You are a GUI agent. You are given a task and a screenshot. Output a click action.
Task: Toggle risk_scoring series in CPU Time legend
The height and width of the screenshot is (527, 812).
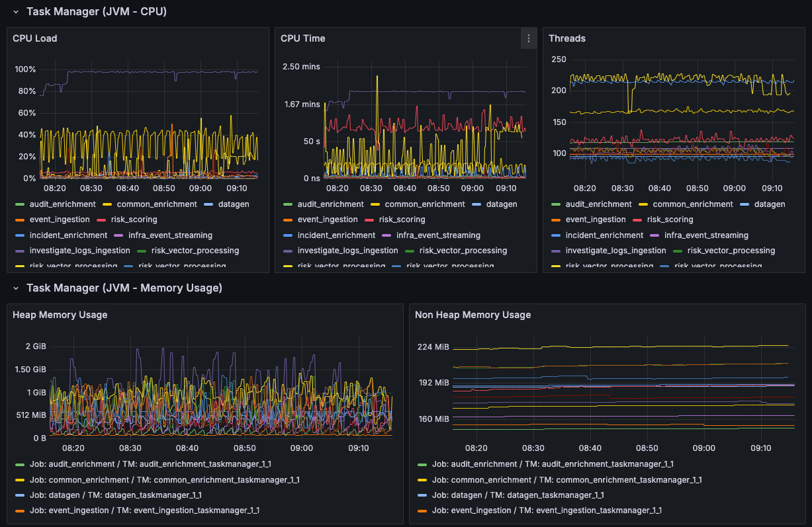(x=401, y=220)
